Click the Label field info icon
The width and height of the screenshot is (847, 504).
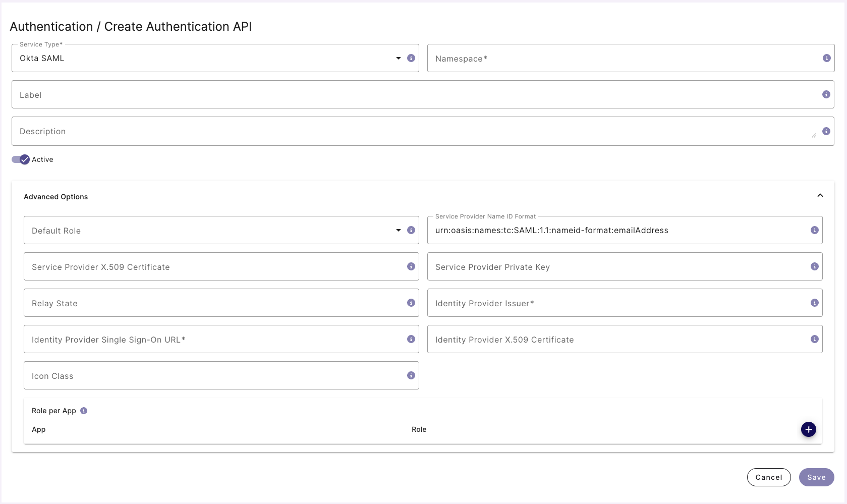coord(826,94)
